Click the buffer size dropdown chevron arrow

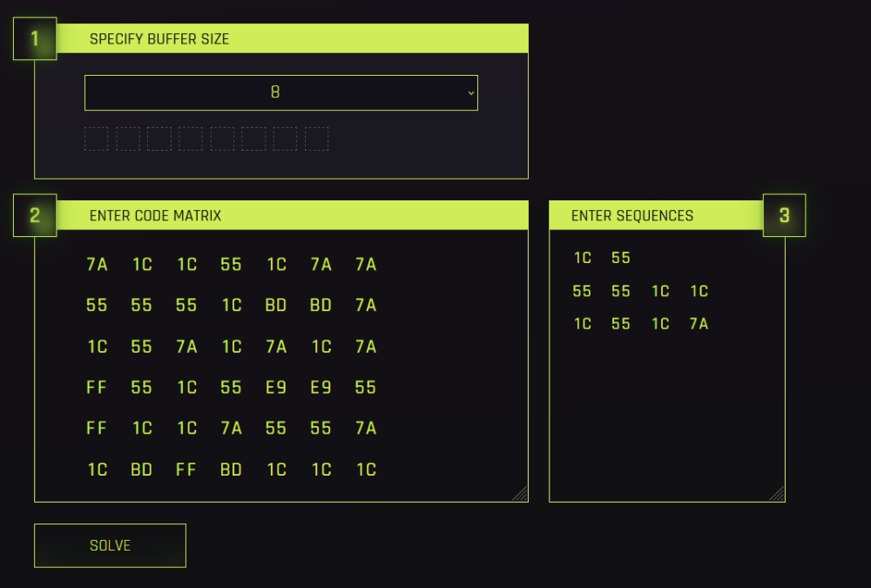(x=471, y=92)
